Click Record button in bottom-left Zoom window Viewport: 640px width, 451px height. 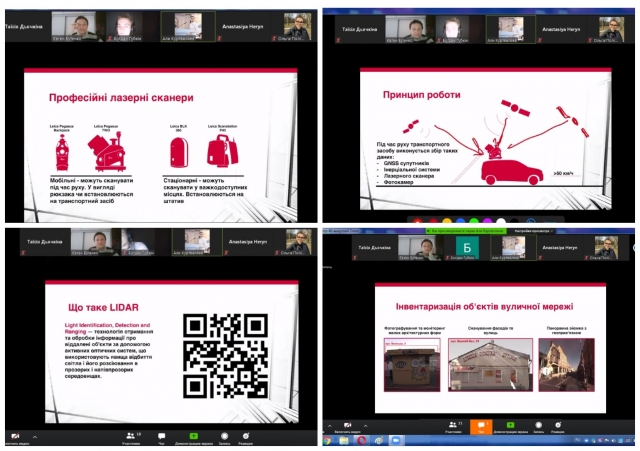[x=224, y=438]
